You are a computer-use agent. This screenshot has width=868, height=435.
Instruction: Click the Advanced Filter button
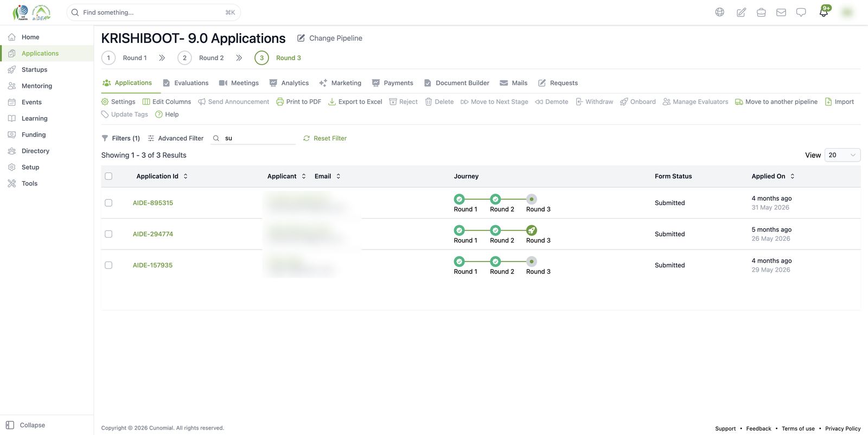tap(176, 138)
